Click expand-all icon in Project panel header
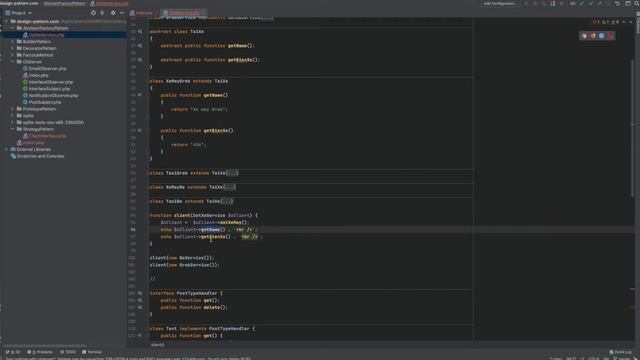The image size is (640, 360). tap(102, 13)
